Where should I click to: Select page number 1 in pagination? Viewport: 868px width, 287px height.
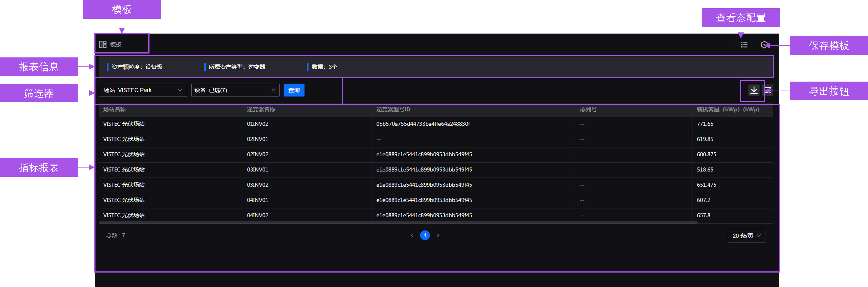coord(425,235)
